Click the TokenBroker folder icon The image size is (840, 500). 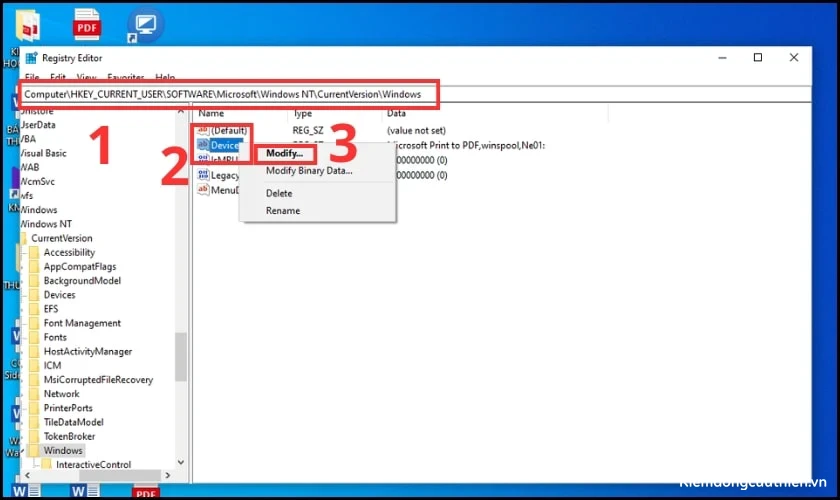pos(34,436)
